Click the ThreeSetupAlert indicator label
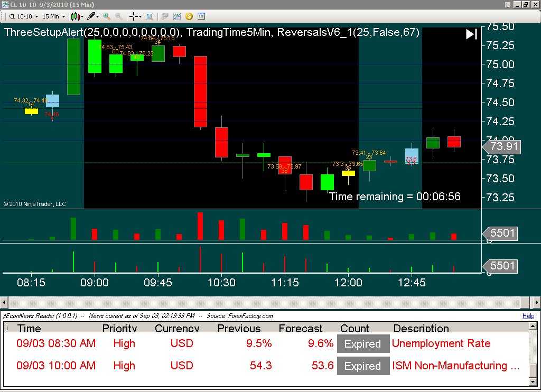Screen dimensions: 541x392 point(92,32)
